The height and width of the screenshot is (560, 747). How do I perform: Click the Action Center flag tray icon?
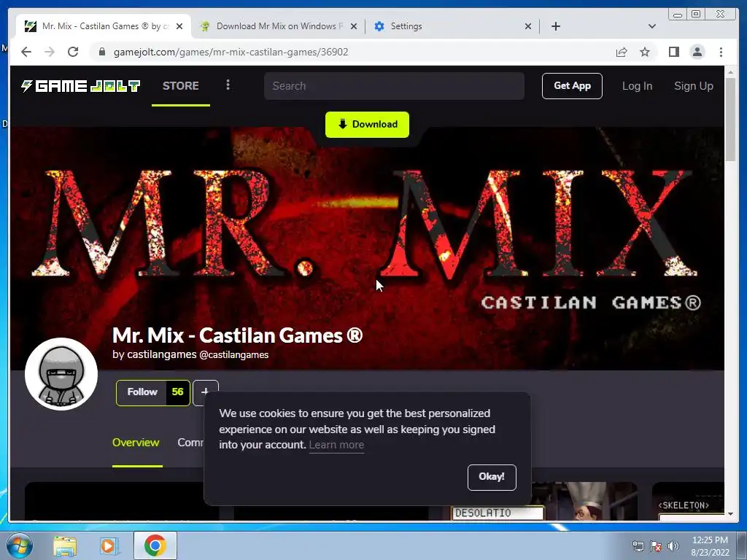click(656, 546)
